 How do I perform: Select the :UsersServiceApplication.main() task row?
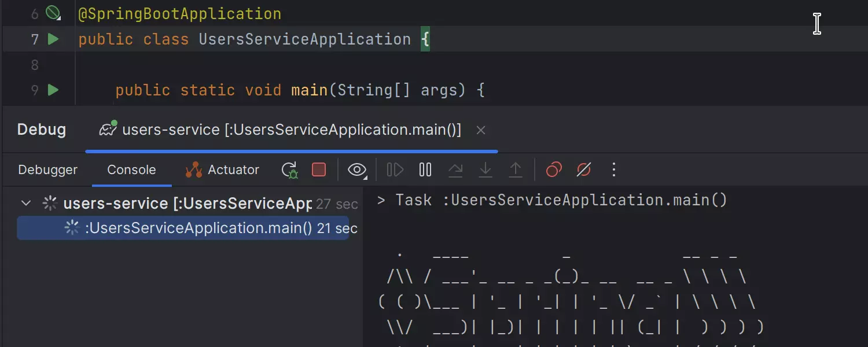coord(198,228)
